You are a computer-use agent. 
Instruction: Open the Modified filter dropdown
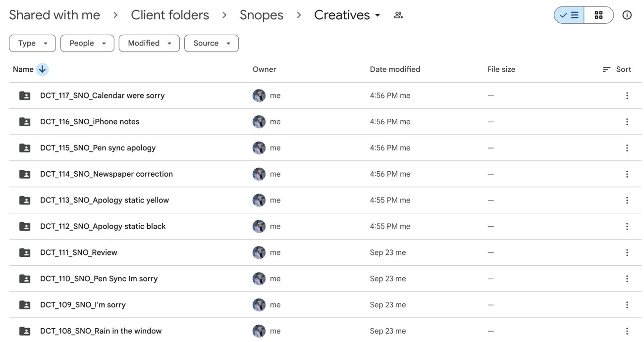[149, 43]
